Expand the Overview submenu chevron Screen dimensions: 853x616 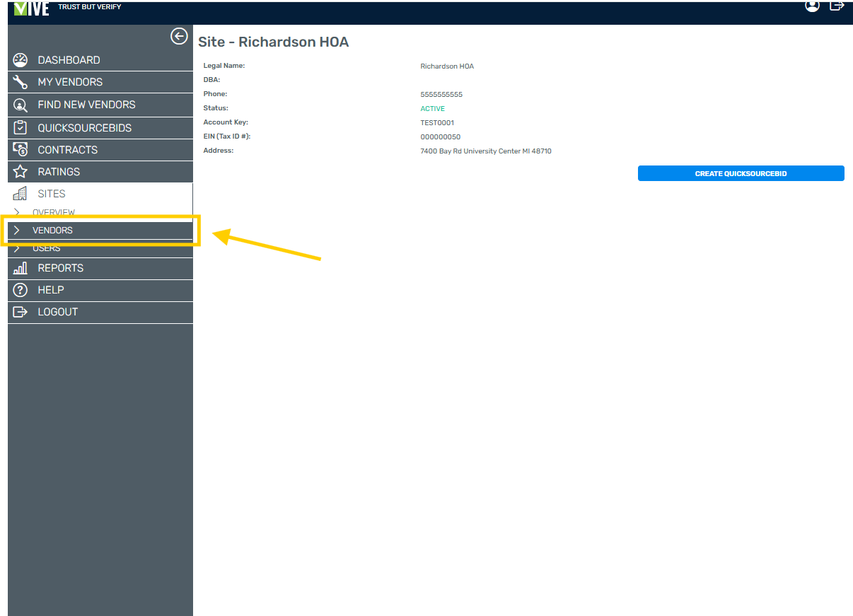point(17,212)
